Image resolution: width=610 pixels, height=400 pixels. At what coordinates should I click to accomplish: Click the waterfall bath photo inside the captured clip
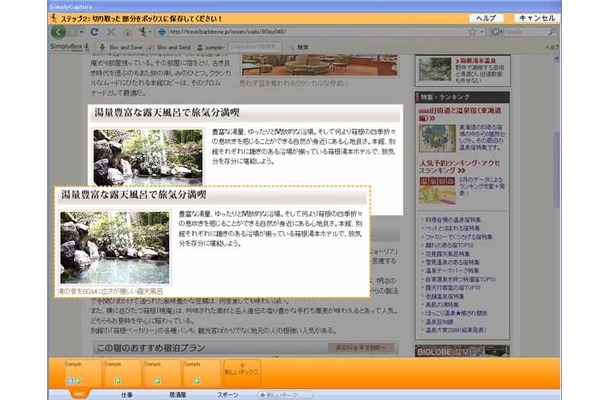[115, 247]
